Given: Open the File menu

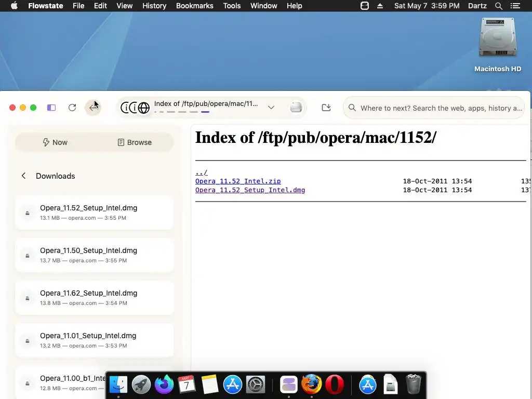Looking at the screenshot, I should pos(78,6).
